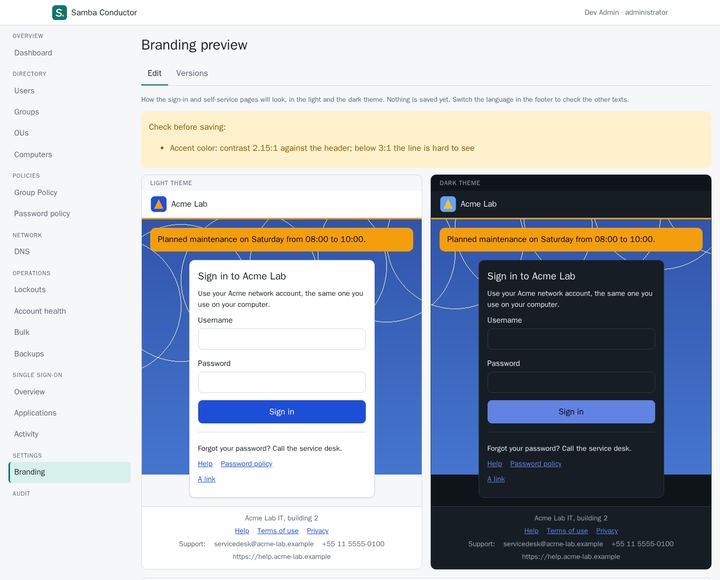The image size is (720, 580).
Task: Open Account health page
Action: [x=40, y=311]
